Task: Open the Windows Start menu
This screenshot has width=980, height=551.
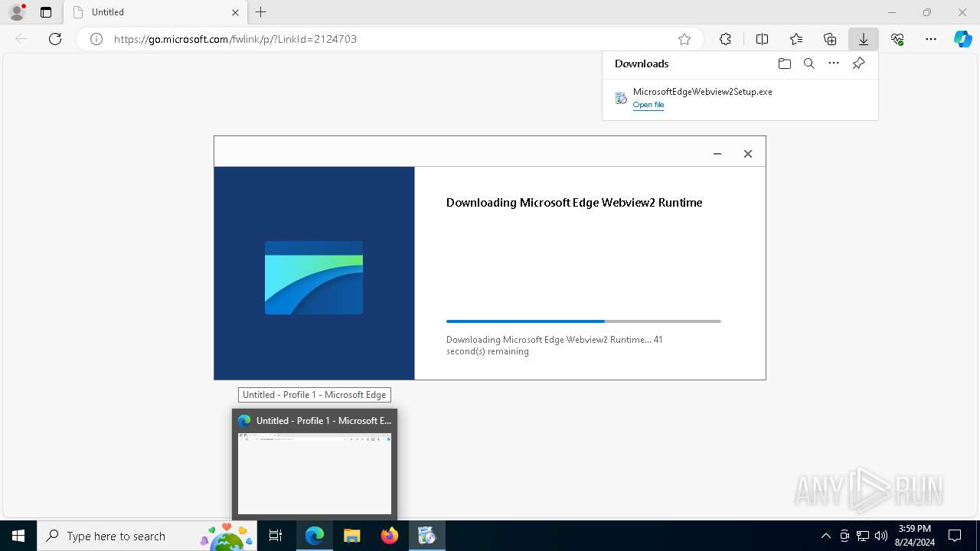Action: click(18, 536)
